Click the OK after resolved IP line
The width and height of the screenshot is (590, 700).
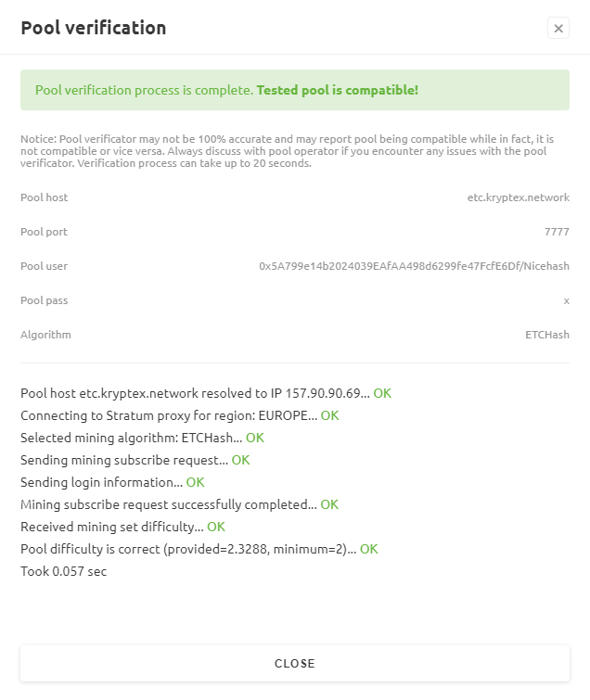382,393
